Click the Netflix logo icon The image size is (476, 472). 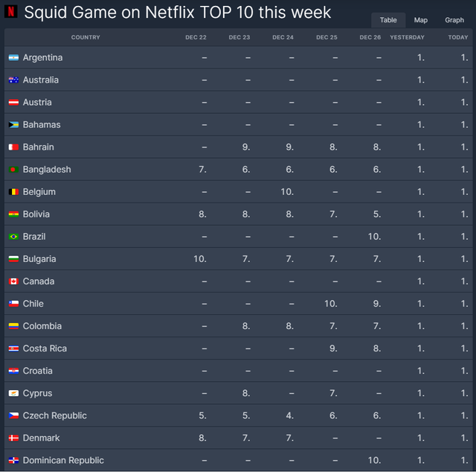tap(11, 13)
